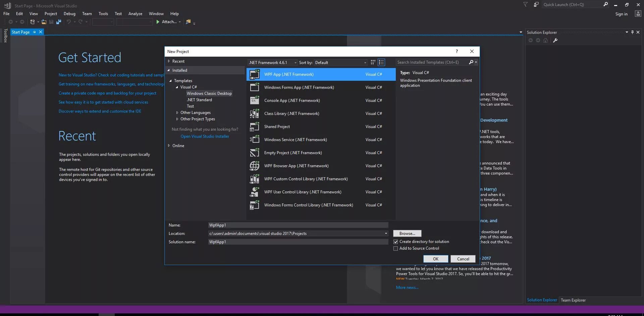Switch to the Team Explorer tab
Viewport: 644px width, 316px height.
(573, 300)
